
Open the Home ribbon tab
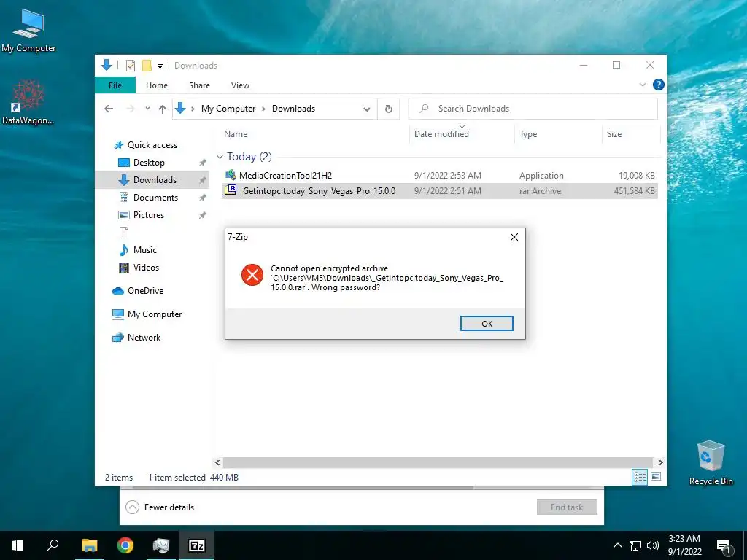pyautogui.click(x=157, y=85)
